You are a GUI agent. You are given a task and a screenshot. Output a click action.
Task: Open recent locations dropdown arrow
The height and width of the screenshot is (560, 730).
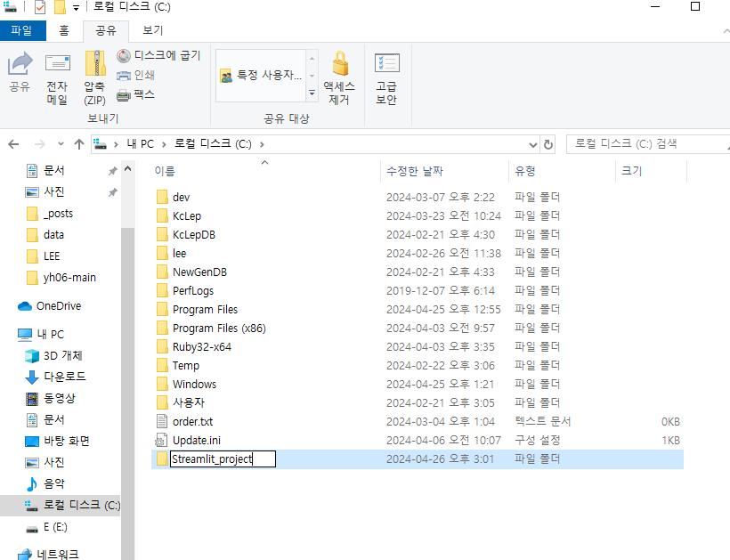click(x=61, y=144)
